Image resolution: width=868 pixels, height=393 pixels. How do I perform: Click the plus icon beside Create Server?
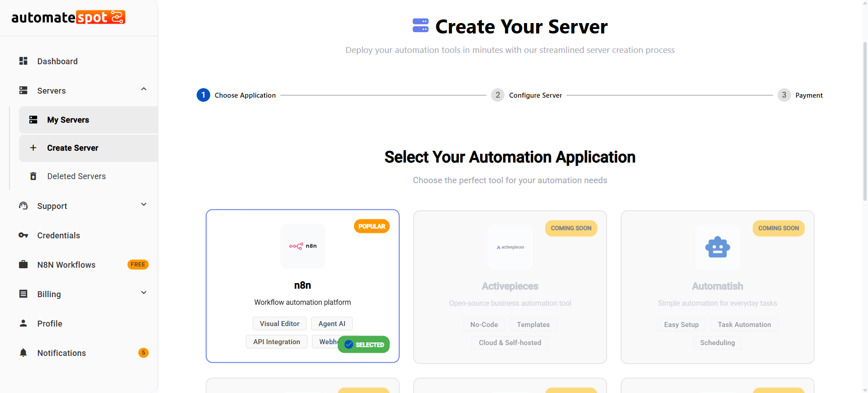pos(33,148)
